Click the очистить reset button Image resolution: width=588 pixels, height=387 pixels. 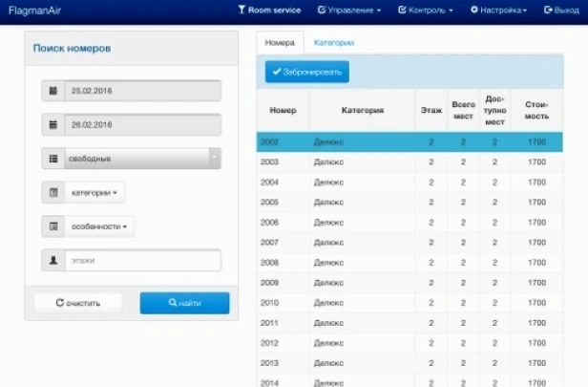(x=78, y=303)
